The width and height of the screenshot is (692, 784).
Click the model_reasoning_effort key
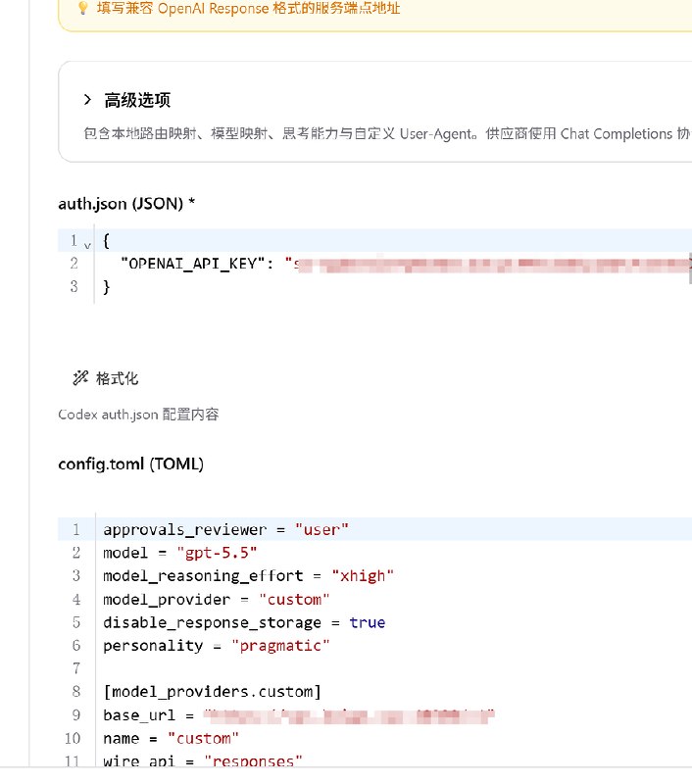[203, 575]
